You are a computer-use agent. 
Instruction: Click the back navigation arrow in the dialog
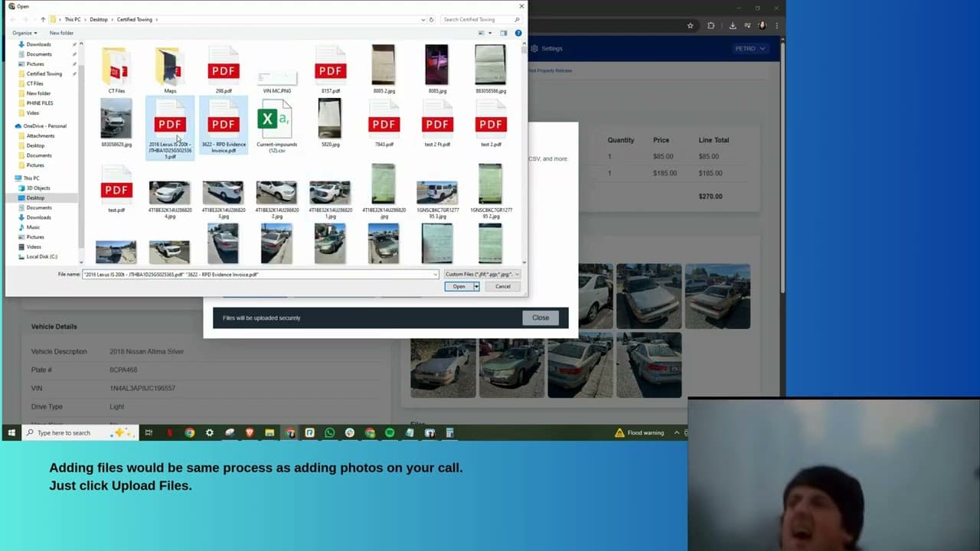(x=11, y=19)
